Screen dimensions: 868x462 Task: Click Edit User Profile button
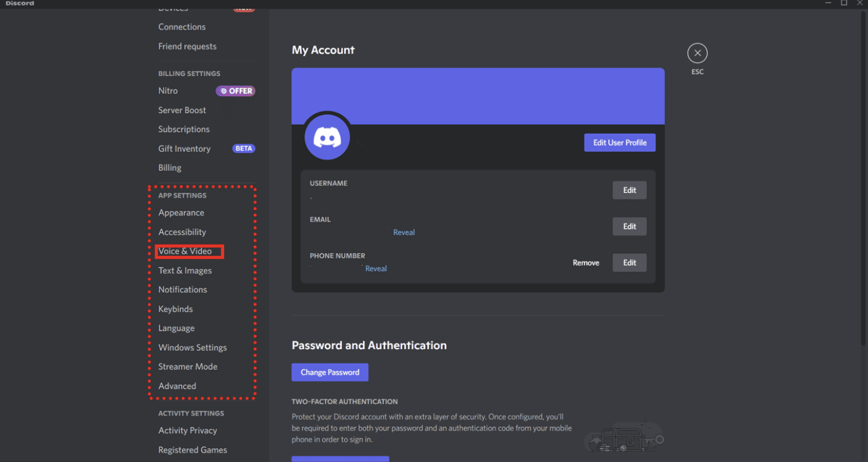click(x=620, y=143)
